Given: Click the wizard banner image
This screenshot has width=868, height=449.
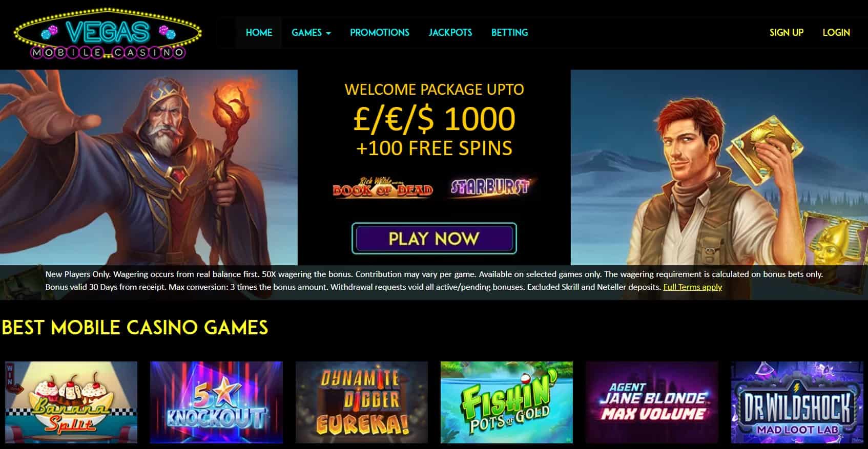Looking at the screenshot, I should (149, 167).
